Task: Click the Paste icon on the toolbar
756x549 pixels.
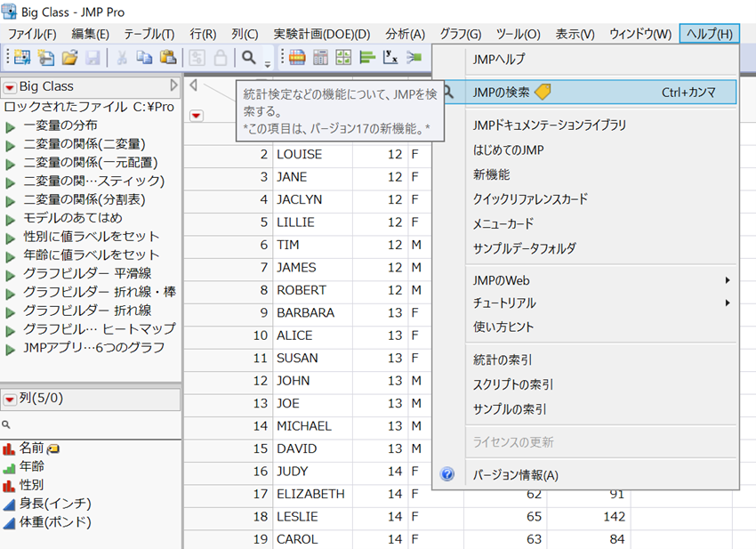Action: 165,57
